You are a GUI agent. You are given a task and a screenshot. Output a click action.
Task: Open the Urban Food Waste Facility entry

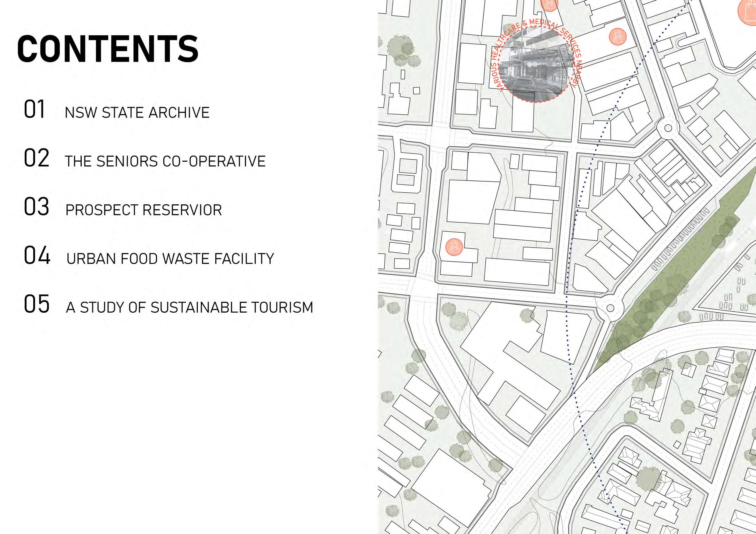pyautogui.click(x=170, y=258)
